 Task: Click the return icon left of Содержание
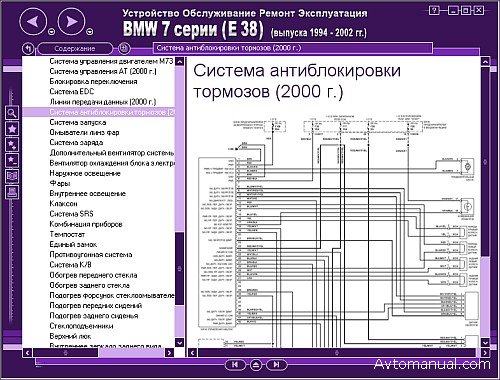(28, 49)
